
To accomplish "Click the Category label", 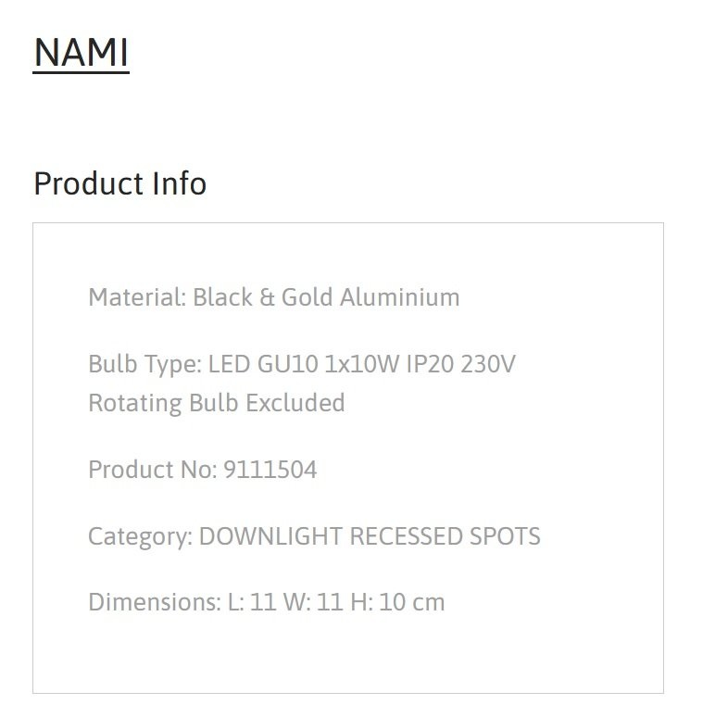I will (140, 536).
